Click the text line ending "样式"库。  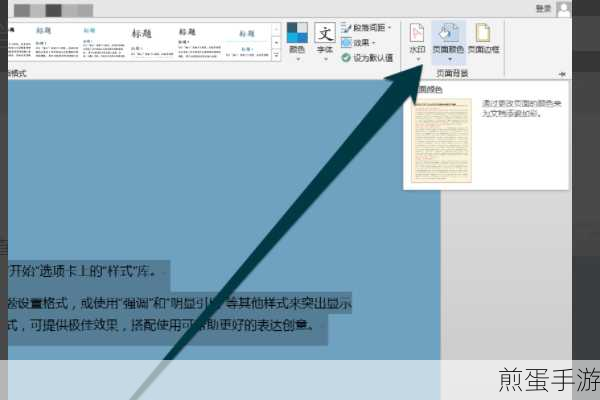click(83, 272)
